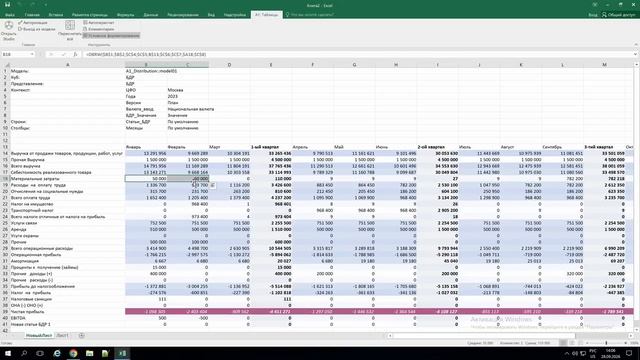Image resolution: width=640 pixels, height=360 pixels.
Task: Switch to the Лист1 sheet tab
Action: (x=62, y=336)
